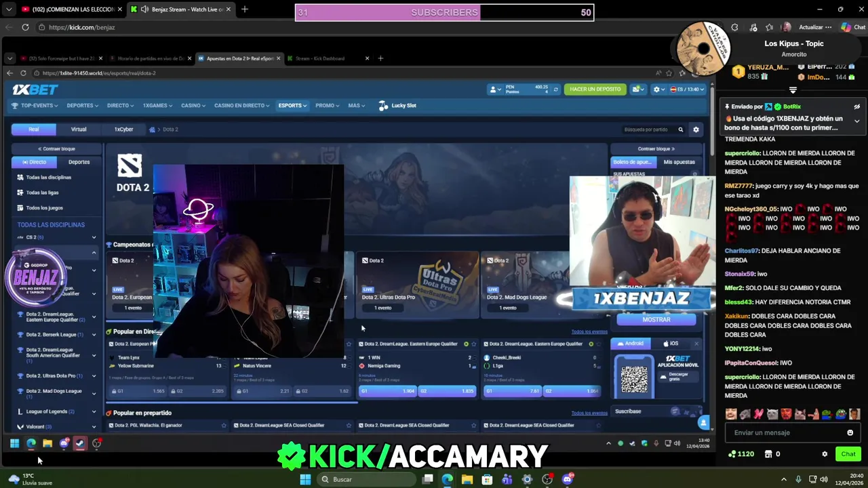868x488 pixels.
Task: Favorite the 1 WIN vs Nemiga Gaming match
Action: (x=473, y=344)
